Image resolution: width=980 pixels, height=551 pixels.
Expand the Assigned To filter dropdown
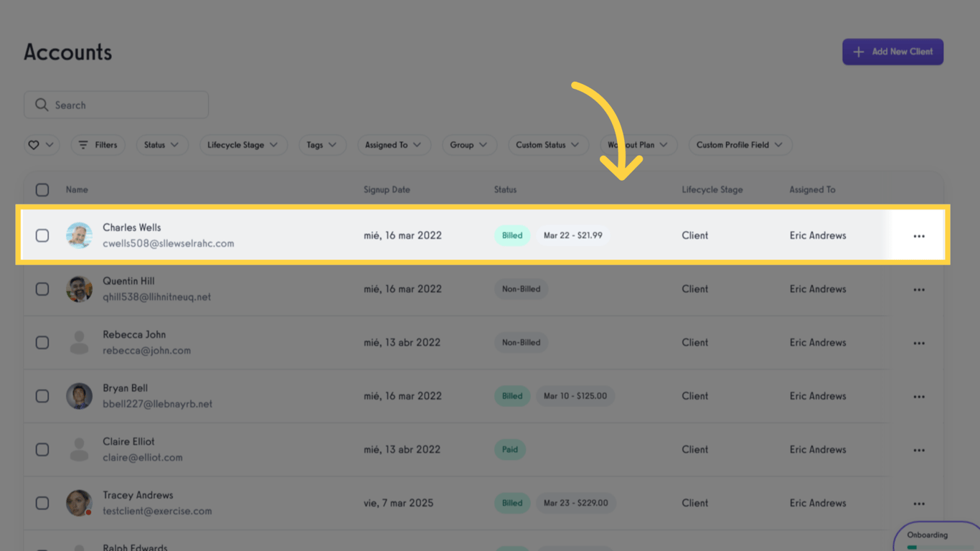pyautogui.click(x=393, y=145)
